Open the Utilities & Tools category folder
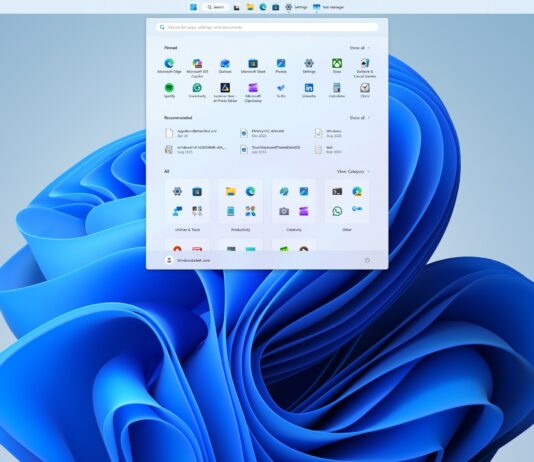The height and width of the screenshot is (462, 534). click(x=187, y=201)
